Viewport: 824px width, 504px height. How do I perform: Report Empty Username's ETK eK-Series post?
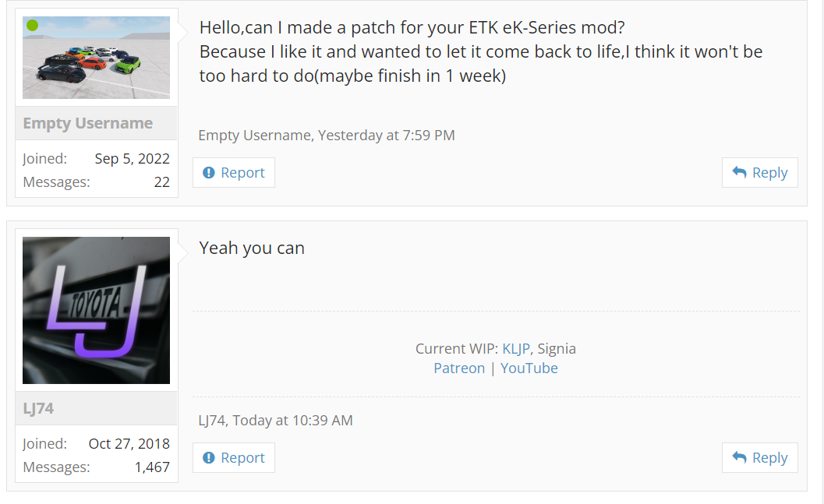233,173
